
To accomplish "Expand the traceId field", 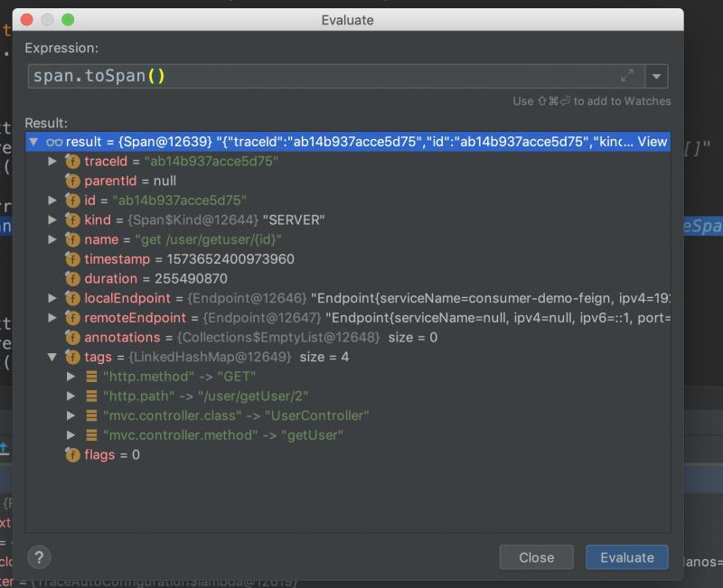I will pos(53,162).
